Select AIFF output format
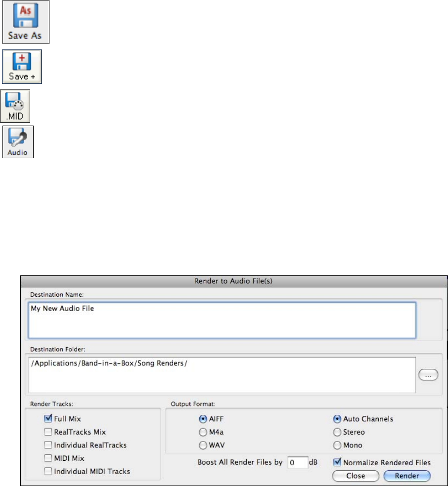Viewport: 448px width, 486px height. 203,419
